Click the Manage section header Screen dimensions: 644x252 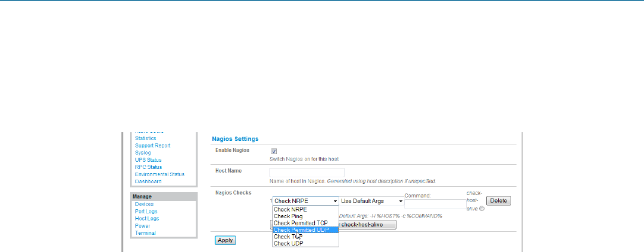tap(164, 197)
